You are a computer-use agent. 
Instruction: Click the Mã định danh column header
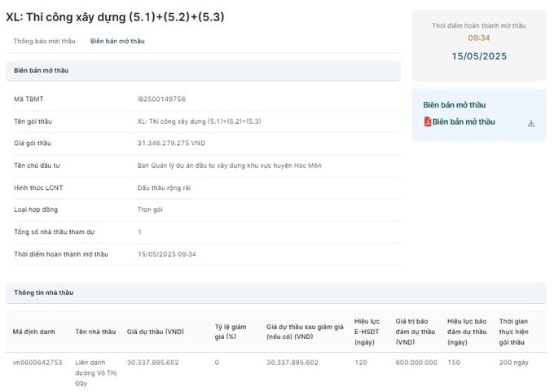pyautogui.click(x=34, y=332)
